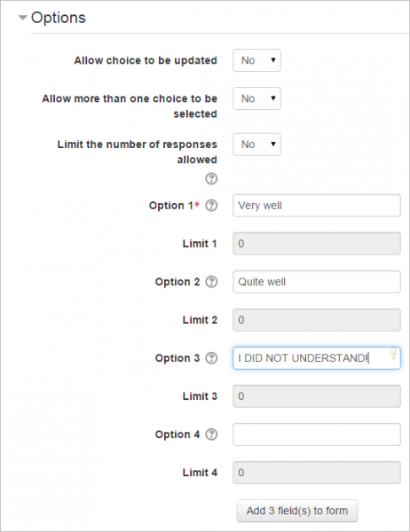The height and width of the screenshot is (532, 410).
Task: Click the Add 3 field(s) to form button
Action: (297, 511)
